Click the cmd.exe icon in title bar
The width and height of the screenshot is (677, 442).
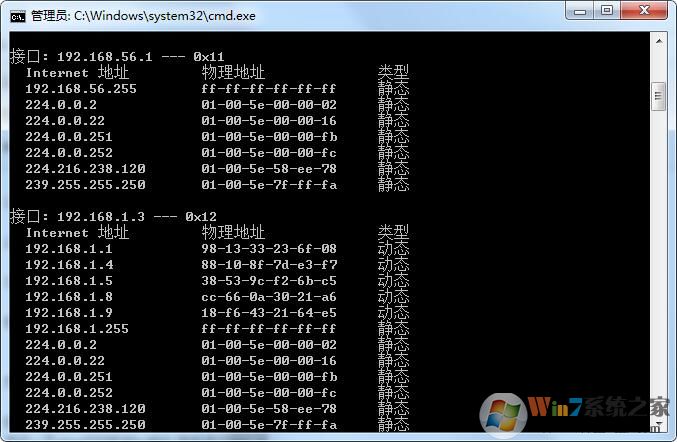(17, 15)
